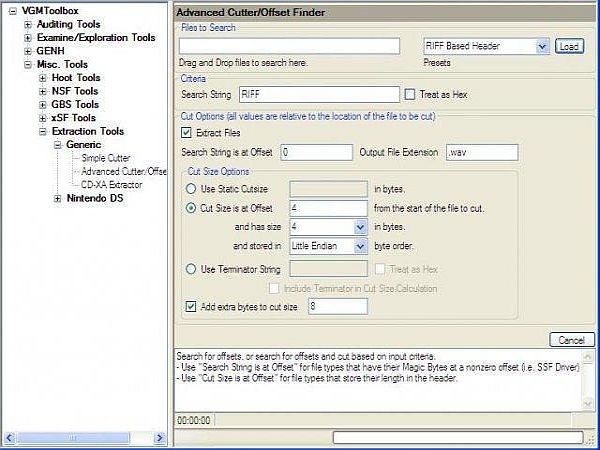Open the RIFF Based Header presets dropdown
Image resolution: width=600 pixels, height=450 pixels.
(542, 46)
